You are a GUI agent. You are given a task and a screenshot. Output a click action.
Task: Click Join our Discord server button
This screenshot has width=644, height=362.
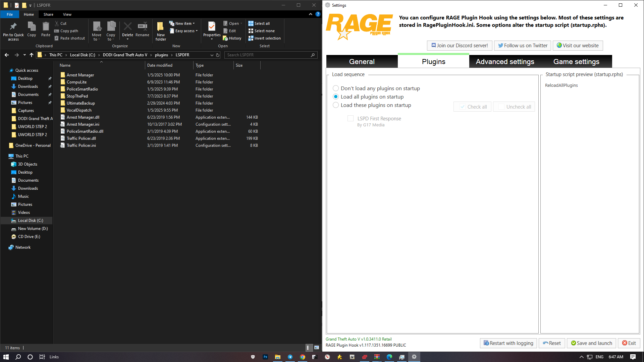(x=460, y=46)
